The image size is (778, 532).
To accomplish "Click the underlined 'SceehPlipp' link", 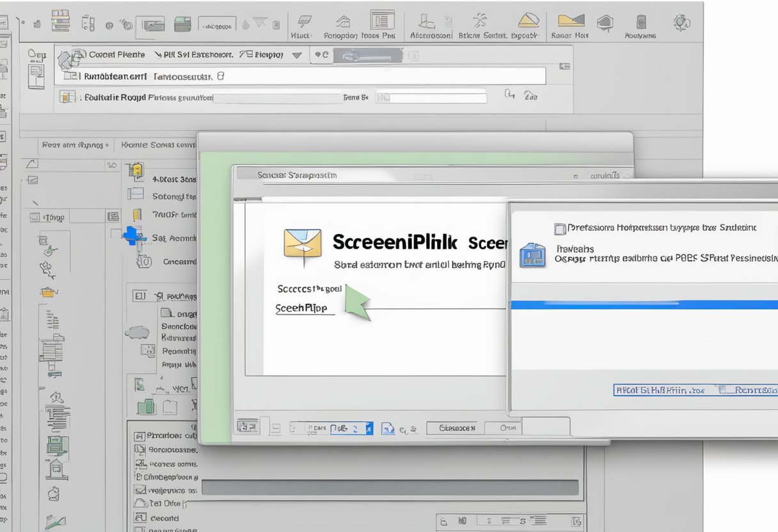I will tap(301, 308).
